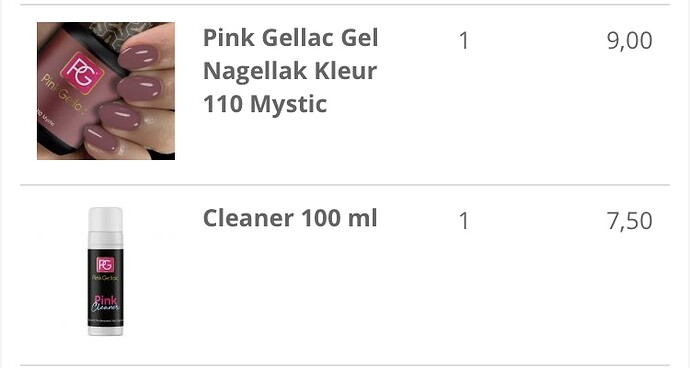Open the Cleaner 100 ml bottle thumbnail

[105, 271]
